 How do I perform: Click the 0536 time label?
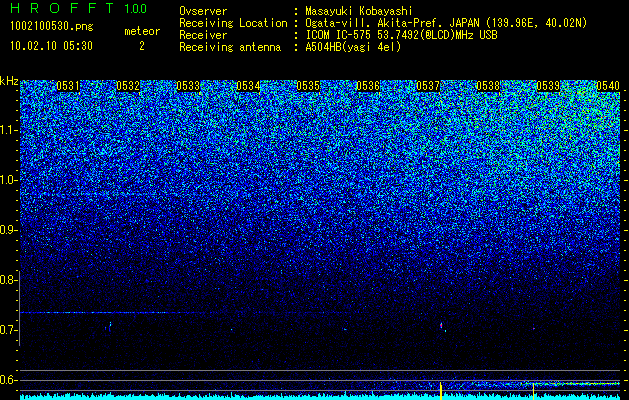pos(368,86)
